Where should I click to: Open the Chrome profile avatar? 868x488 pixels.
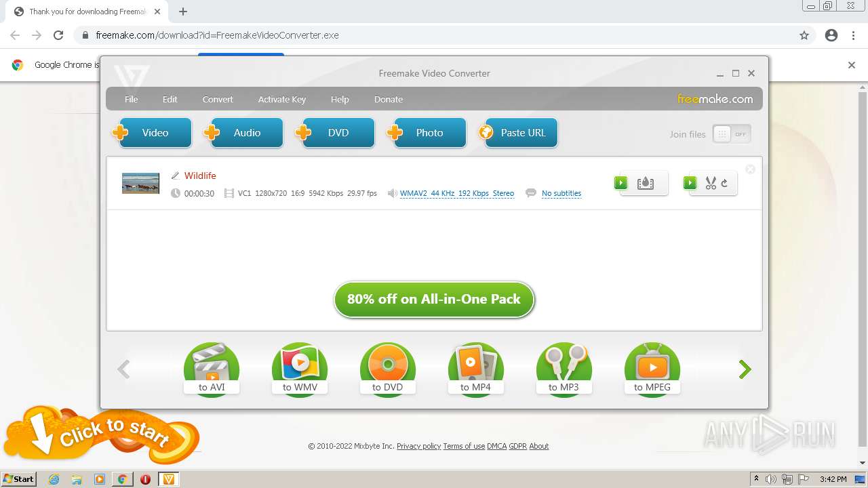pos(831,35)
